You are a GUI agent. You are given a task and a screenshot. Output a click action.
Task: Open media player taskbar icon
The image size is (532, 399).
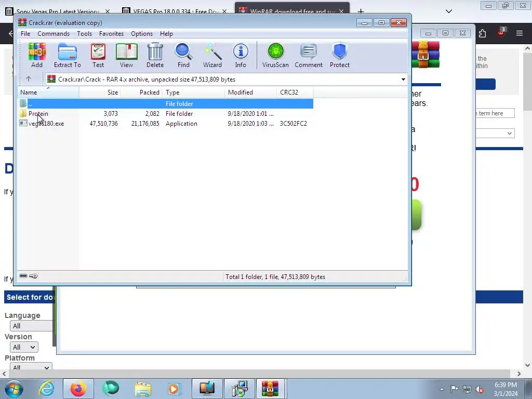click(175, 389)
